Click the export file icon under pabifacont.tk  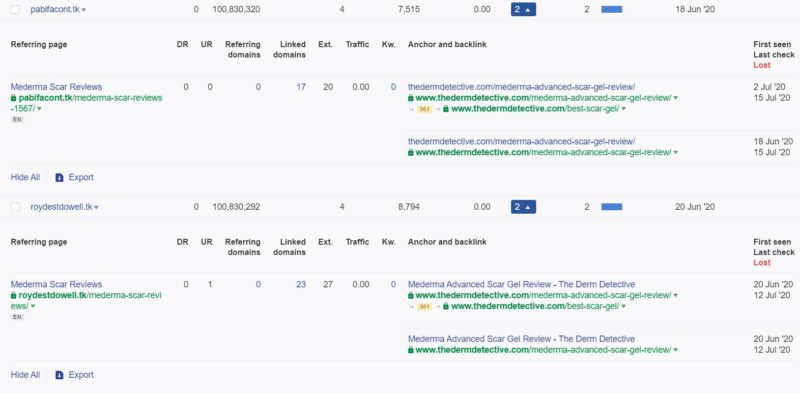point(59,178)
